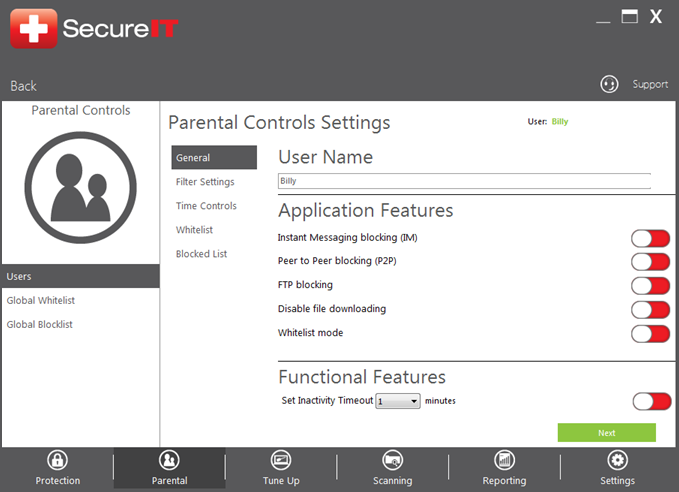Click the SecureIT red cross logo

click(x=34, y=29)
